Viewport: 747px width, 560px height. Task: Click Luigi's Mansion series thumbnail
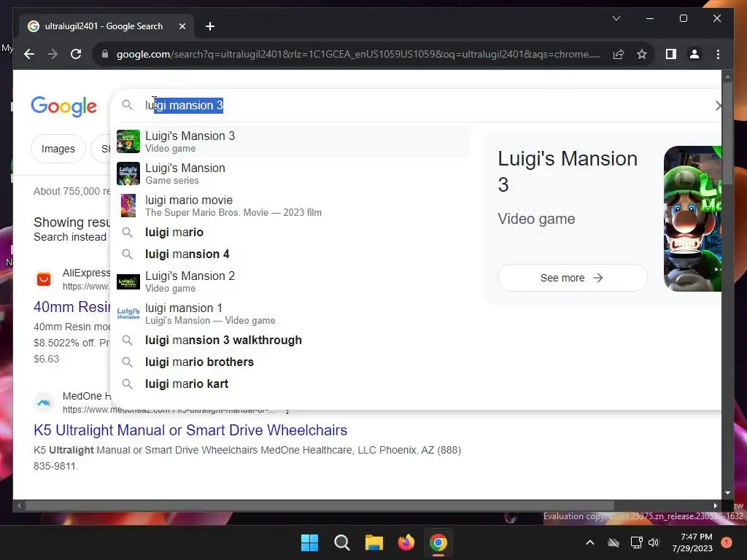tap(128, 174)
